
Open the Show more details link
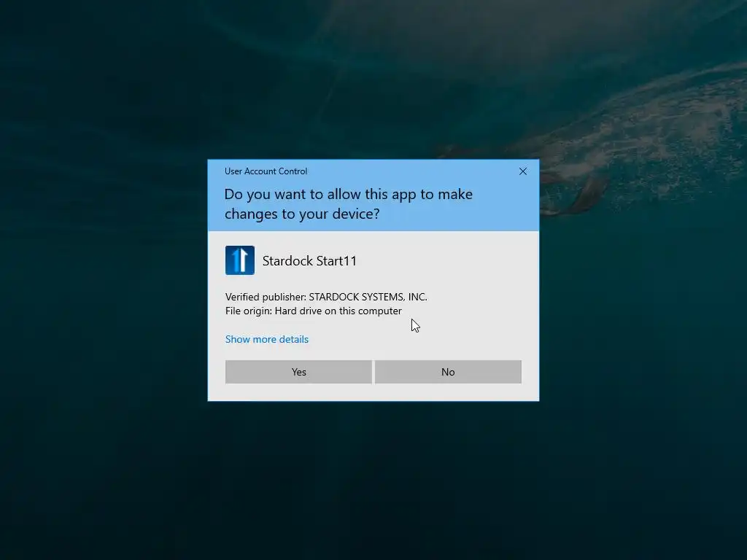pos(267,339)
